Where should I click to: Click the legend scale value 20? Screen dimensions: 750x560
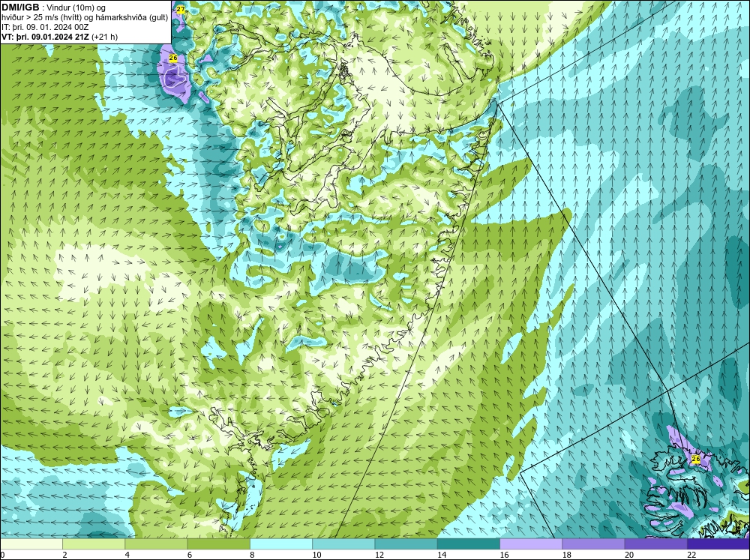629,555
